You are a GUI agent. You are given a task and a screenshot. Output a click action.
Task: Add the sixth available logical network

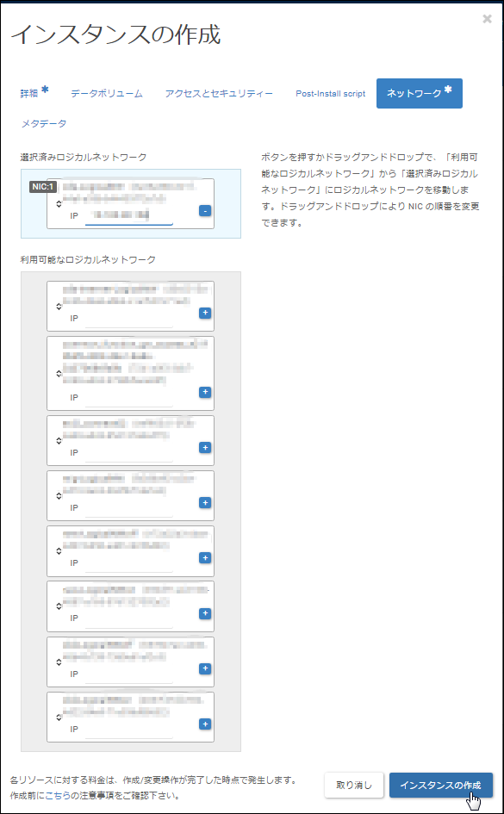[x=205, y=613]
